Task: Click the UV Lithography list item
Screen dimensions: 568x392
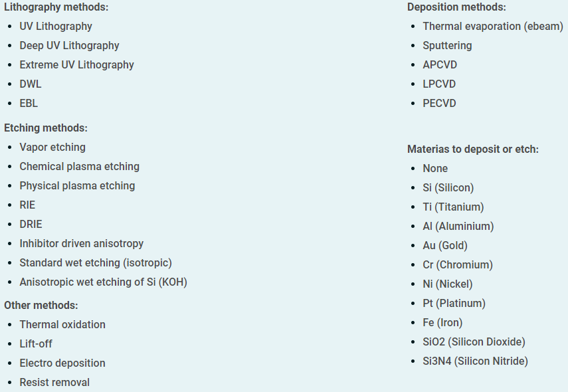Action: pos(56,27)
